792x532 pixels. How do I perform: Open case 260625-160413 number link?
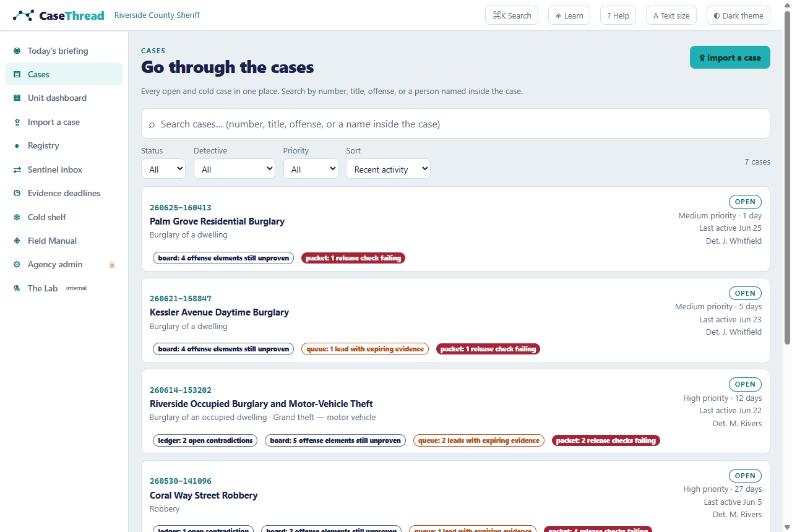point(181,208)
